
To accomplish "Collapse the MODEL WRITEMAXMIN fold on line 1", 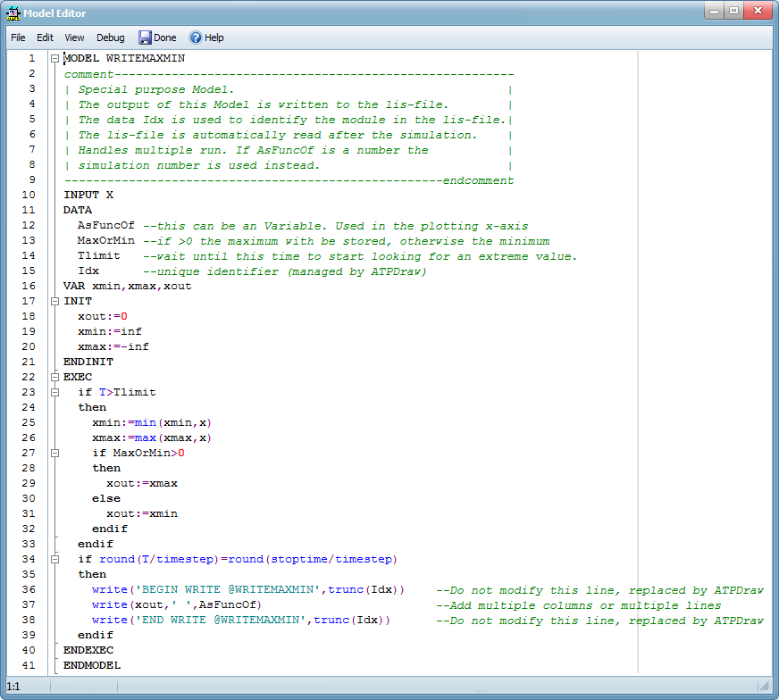I will (55, 59).
